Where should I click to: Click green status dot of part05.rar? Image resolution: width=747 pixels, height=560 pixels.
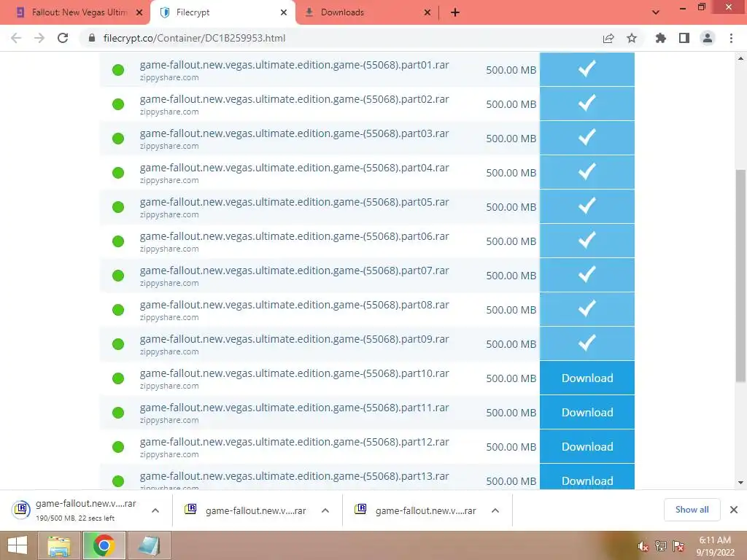tap(118, 207)
